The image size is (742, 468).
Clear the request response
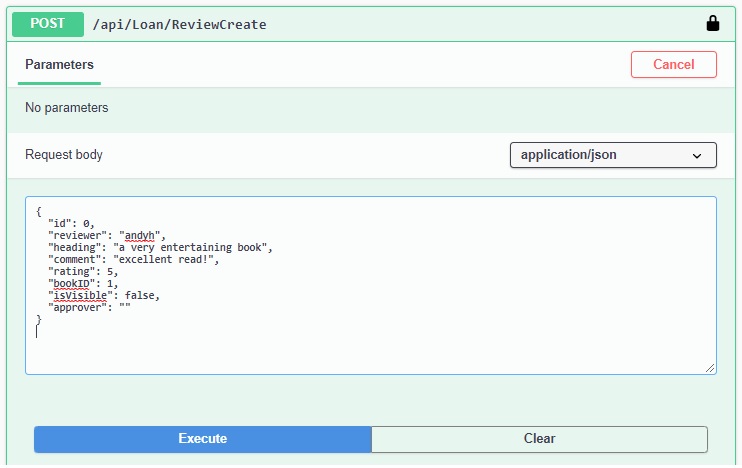pyautogui.click(x=539, y=439)
